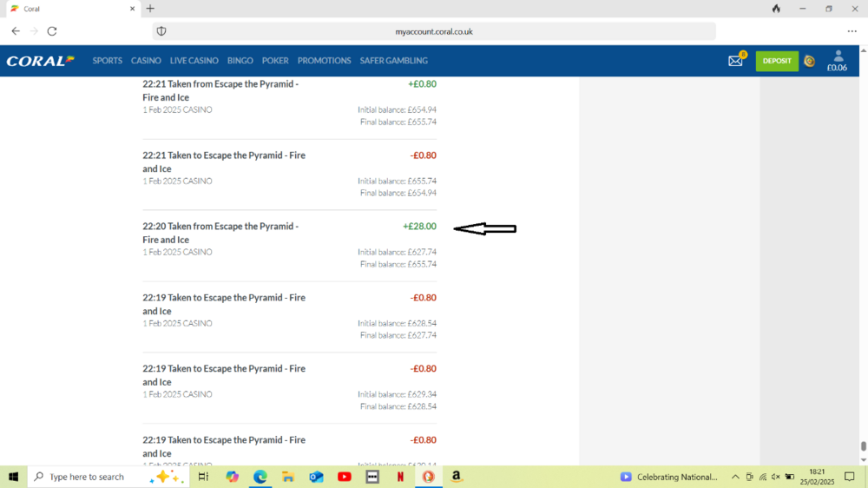Show hidden system tray icons

pyautogui.click(x=735, y=477)
